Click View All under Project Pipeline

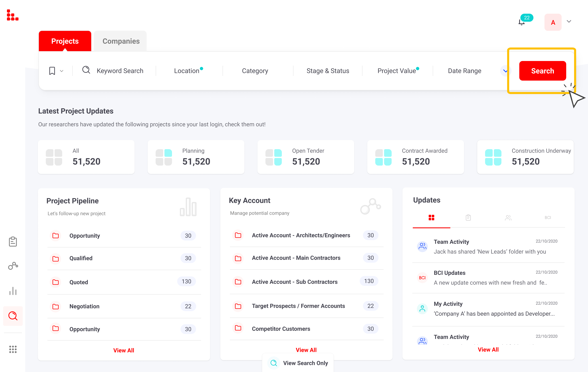[124, 350]
